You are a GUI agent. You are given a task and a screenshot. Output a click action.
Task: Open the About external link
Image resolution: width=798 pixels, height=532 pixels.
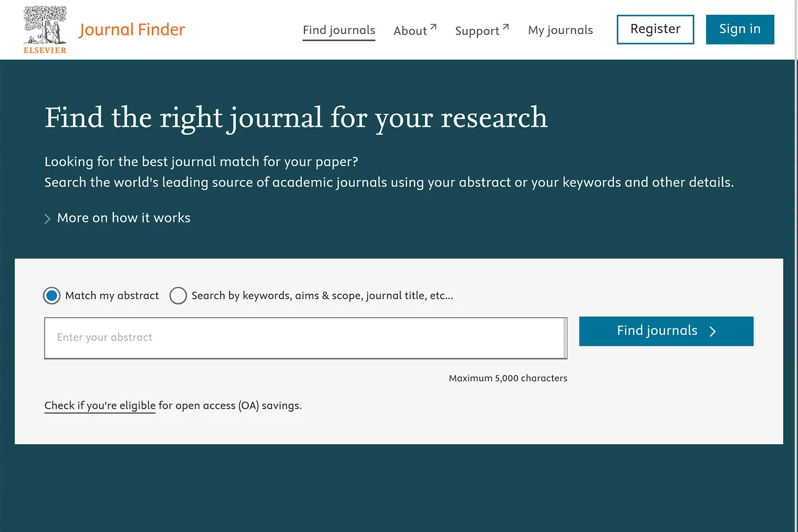[415, 30]
